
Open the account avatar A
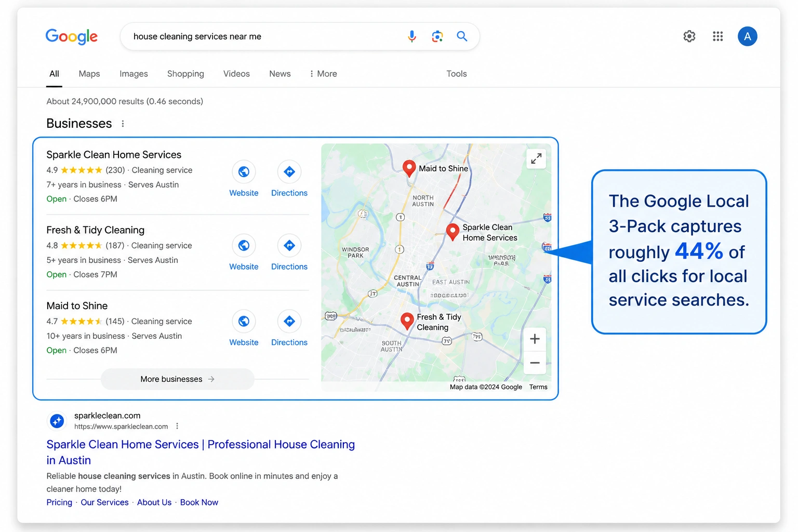(x=748, y=36)
